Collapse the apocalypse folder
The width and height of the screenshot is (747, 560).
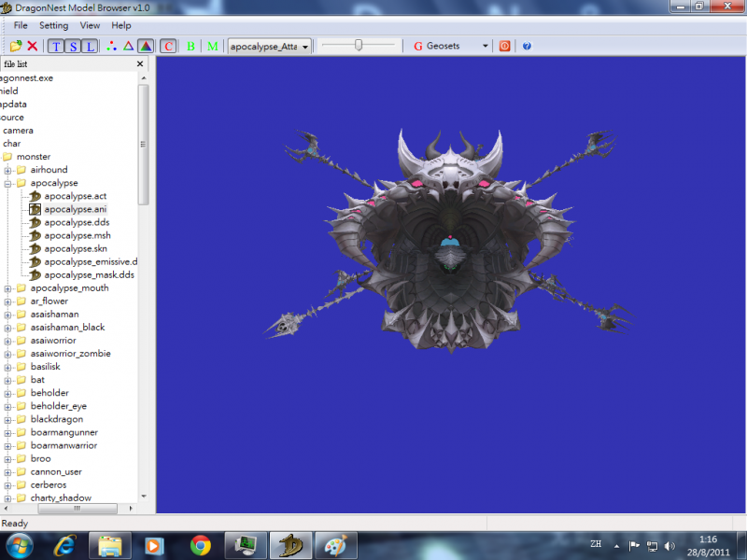7,184
